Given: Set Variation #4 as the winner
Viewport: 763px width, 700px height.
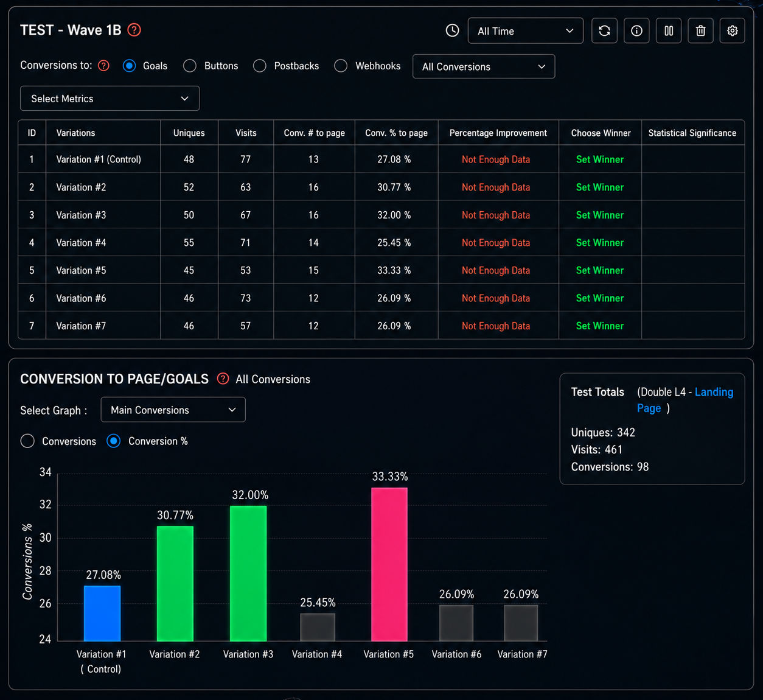Looking at the screenshot, I should pyautogui.click(x=600, y=242).
